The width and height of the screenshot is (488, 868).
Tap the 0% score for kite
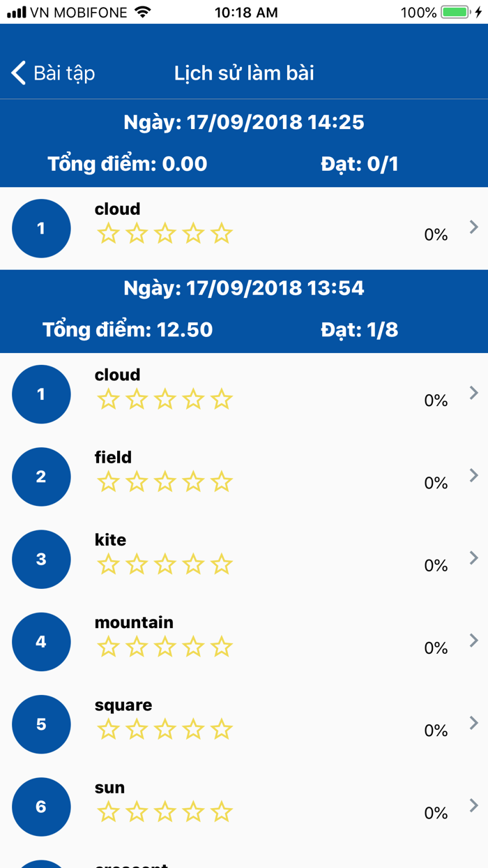coord(436,565)
